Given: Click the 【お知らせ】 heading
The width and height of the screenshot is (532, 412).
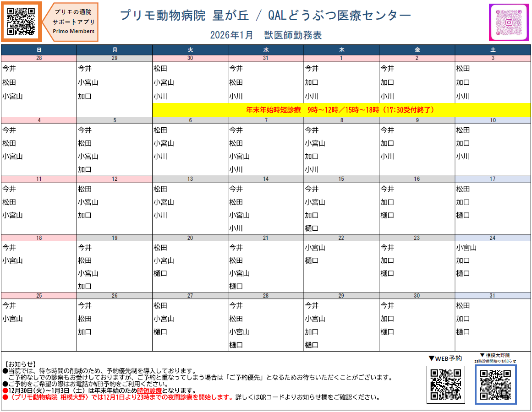Looking at the screenshot, I should pyautogui.click(x=19, y=364).
